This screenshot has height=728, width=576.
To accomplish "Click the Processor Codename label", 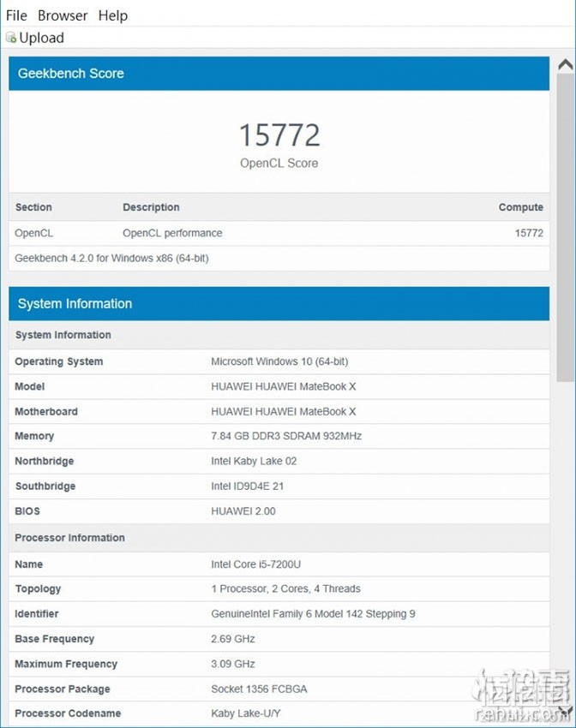I will click(x=68, y=713).
